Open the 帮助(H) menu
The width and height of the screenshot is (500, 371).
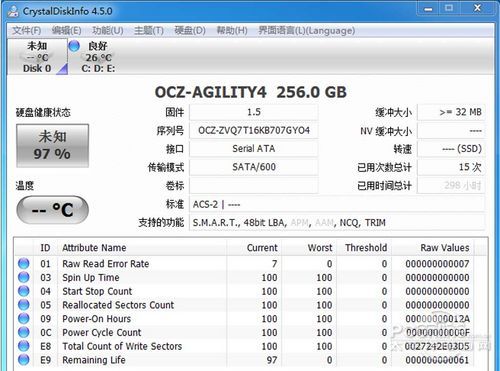pos(232,31)
